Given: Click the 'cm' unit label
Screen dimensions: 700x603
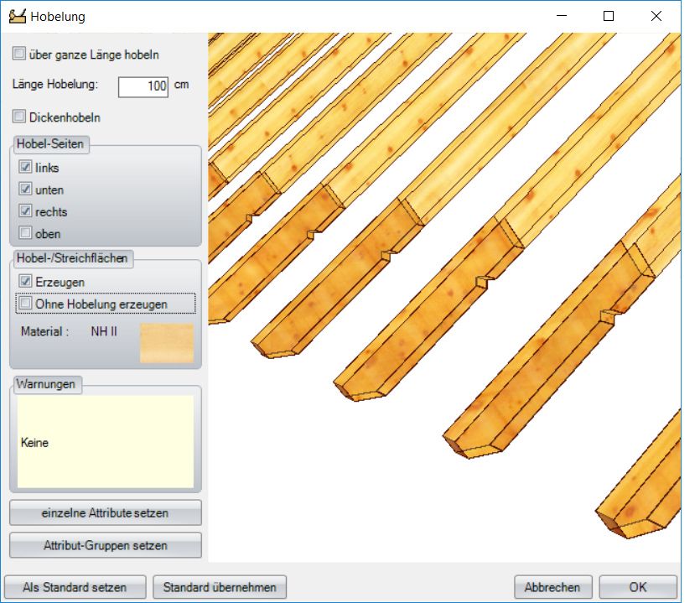Looking at the screenshot, I should (x=181, y=85).
